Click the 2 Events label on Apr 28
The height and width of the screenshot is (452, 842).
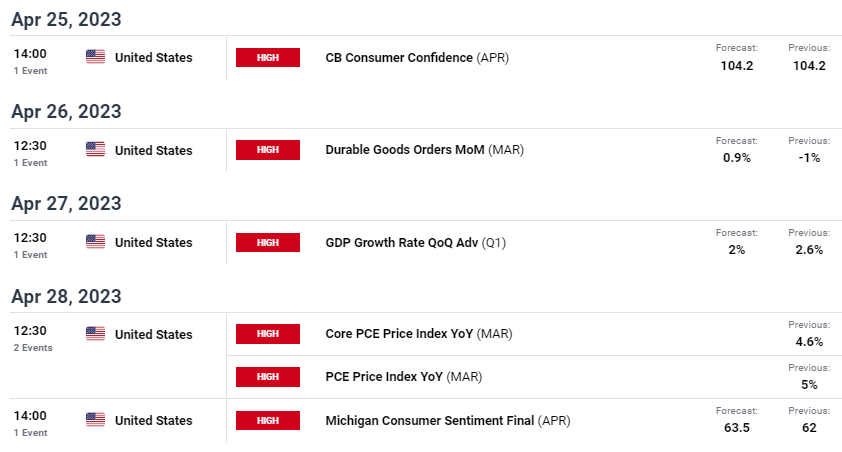pyautogui.click(x=33, y=348)
